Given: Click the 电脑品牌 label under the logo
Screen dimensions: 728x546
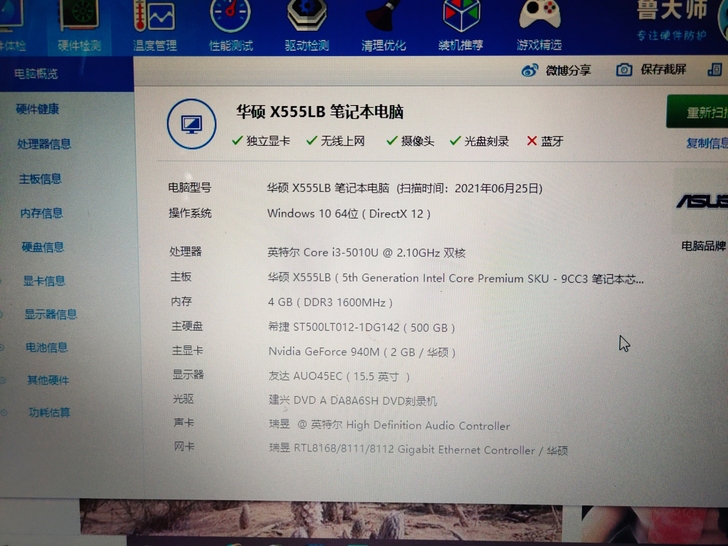Looking at the screenshot, I should click(x=704, y=246).
